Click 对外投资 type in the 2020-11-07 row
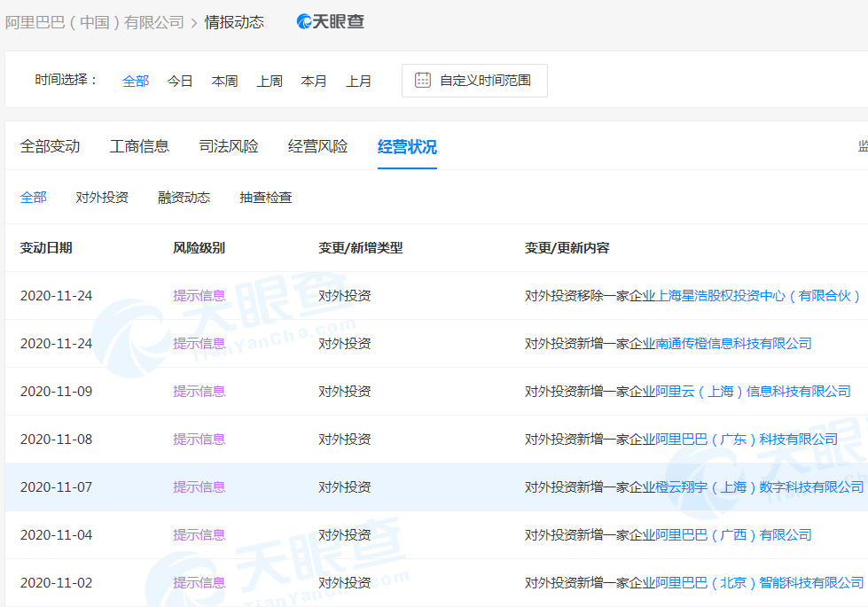 (x=344, y=487)
